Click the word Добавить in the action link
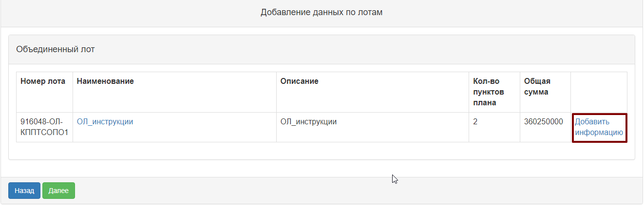 point(592,122)
